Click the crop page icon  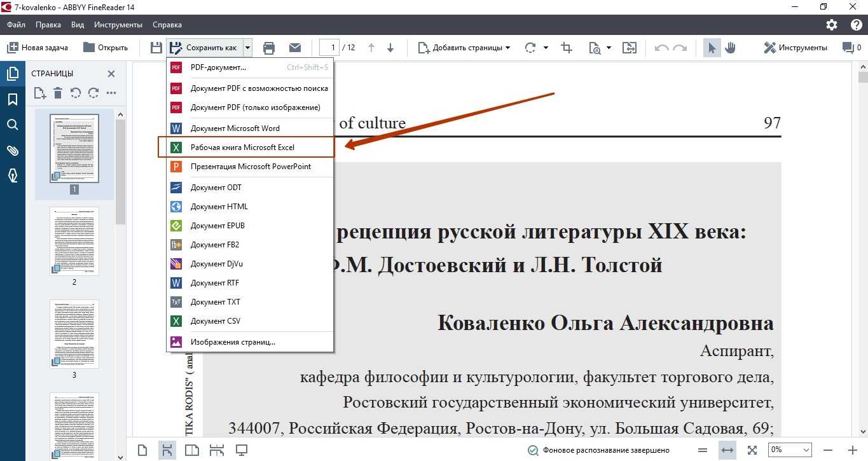click(566, 48)
